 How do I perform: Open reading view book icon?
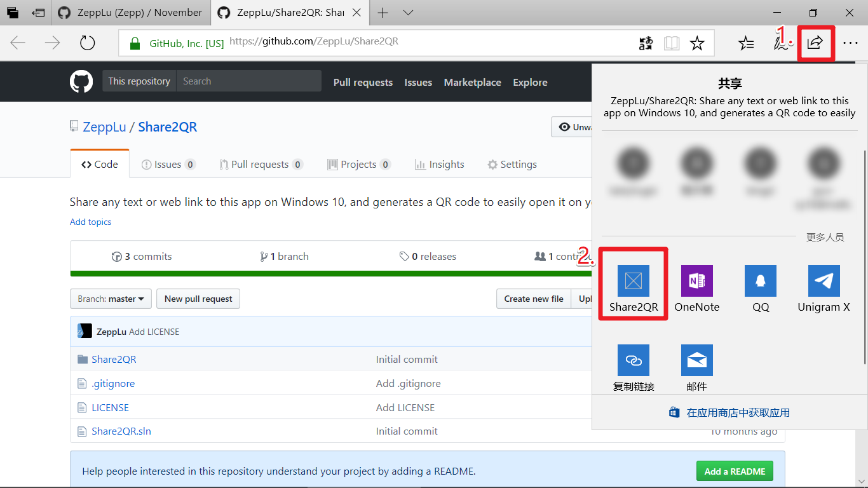click(672, 43)
